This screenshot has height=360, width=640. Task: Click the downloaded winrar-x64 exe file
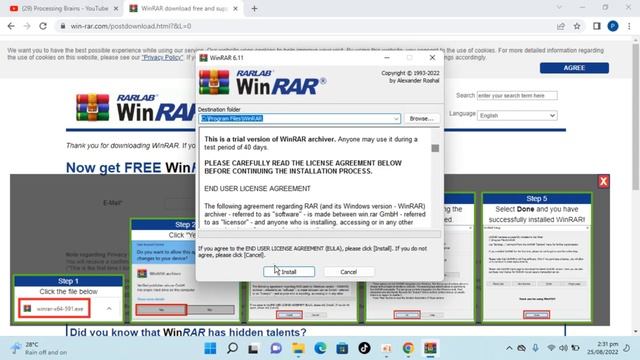click(x=54, y=309)
